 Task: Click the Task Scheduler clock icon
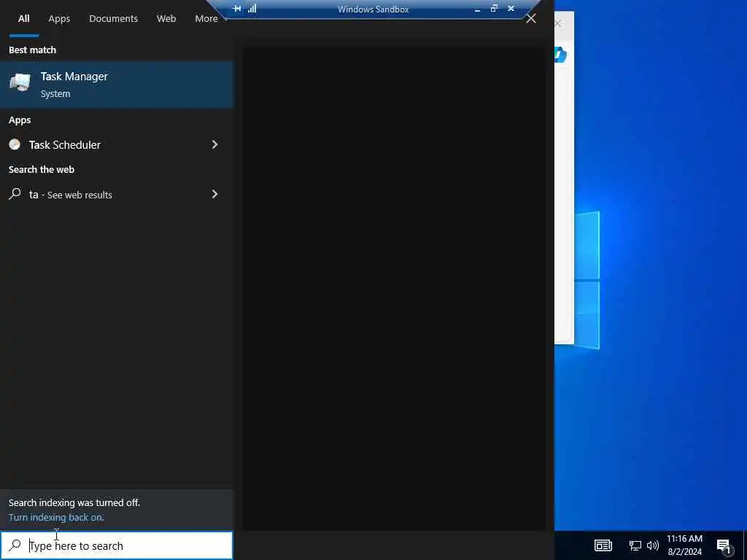[x=15, y=144]
